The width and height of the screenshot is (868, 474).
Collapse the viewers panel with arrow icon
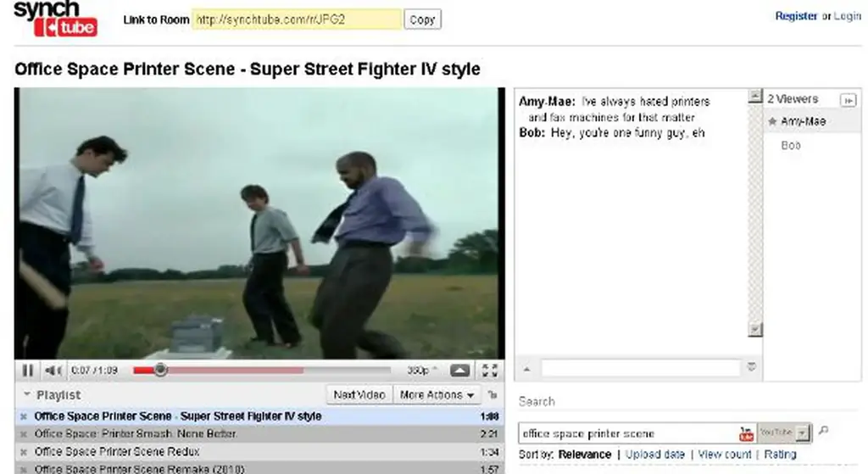(x=848, y=100)
